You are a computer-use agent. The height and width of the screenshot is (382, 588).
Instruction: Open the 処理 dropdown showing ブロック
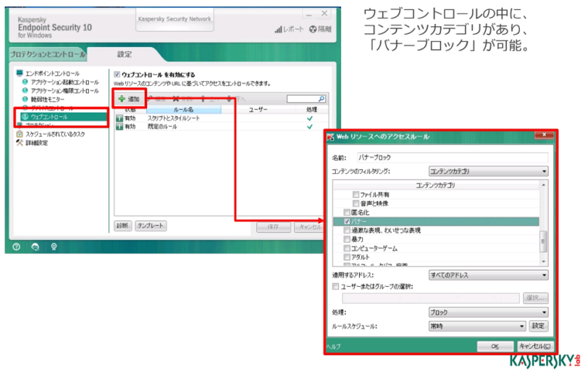(489, 312)
